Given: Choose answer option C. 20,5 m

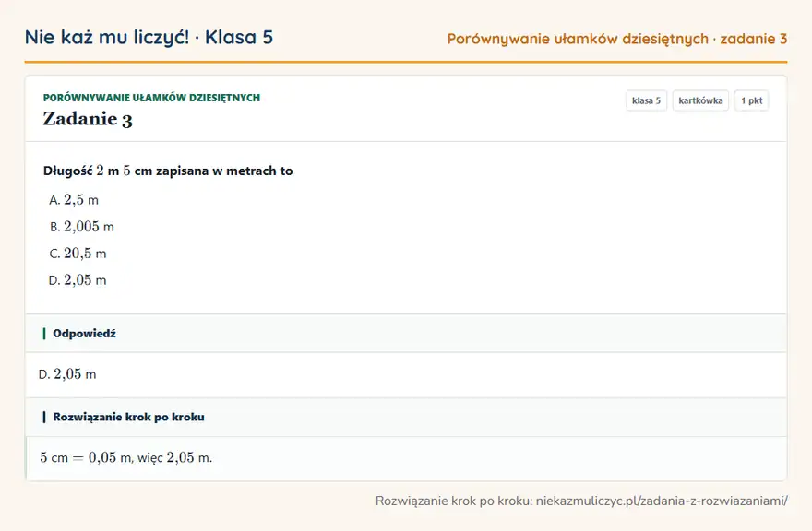Looking at the screenshot, I should (x=78, y=254).
